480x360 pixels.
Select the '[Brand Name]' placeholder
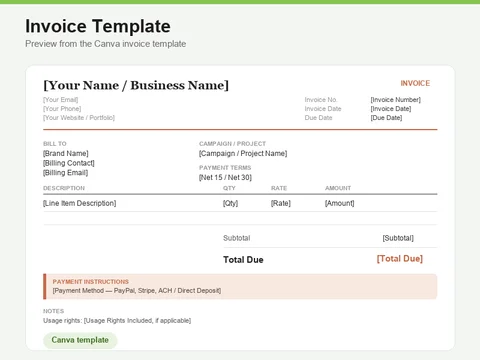[66, 153]
